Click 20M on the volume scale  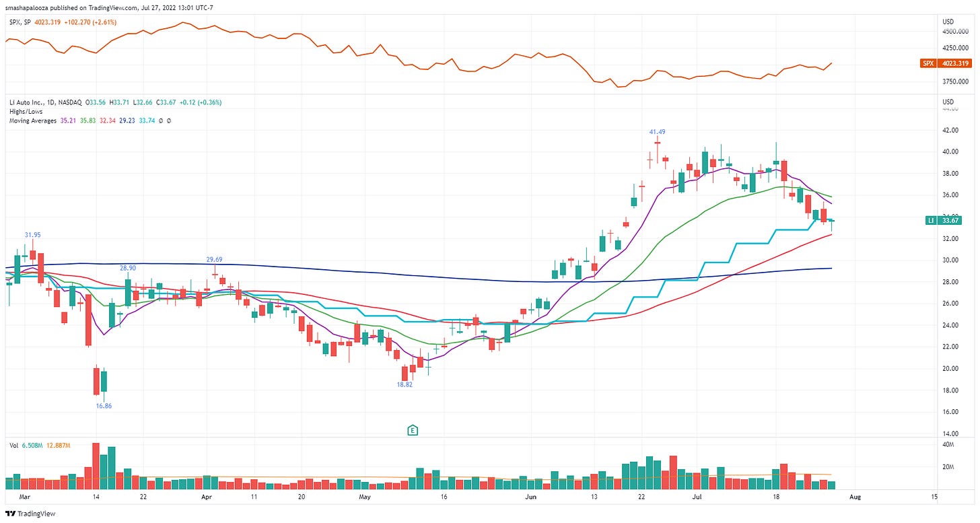point(948,466)
